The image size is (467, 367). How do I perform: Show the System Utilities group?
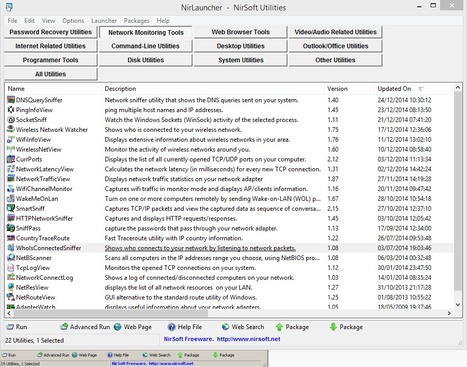(240, 60)
